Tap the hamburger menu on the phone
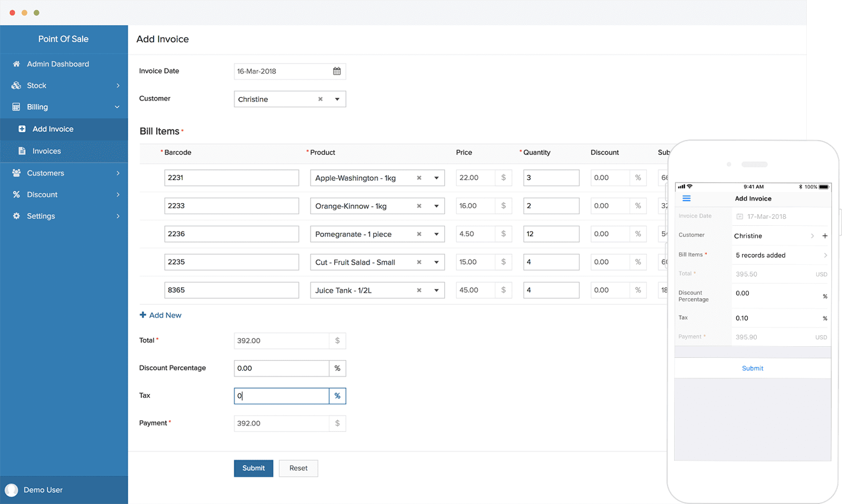Viewport: 842px width, 504px height. [686, 198]
